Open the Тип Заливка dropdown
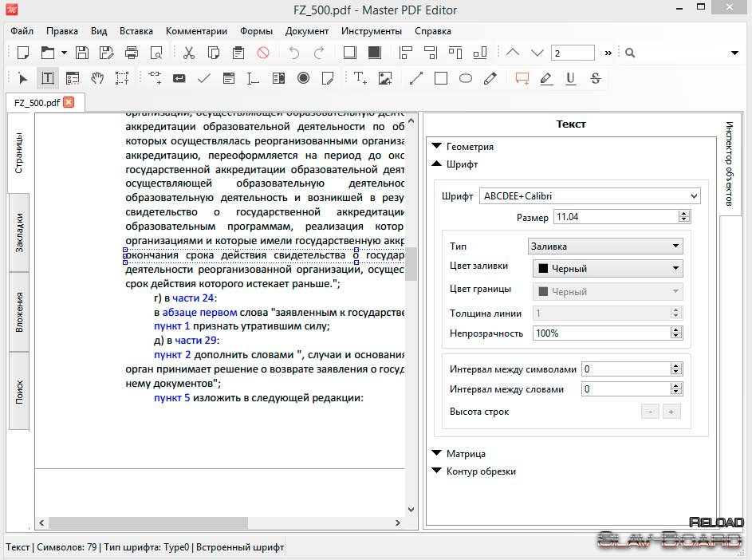Screen dimensions: 752x560 (605, 246)
